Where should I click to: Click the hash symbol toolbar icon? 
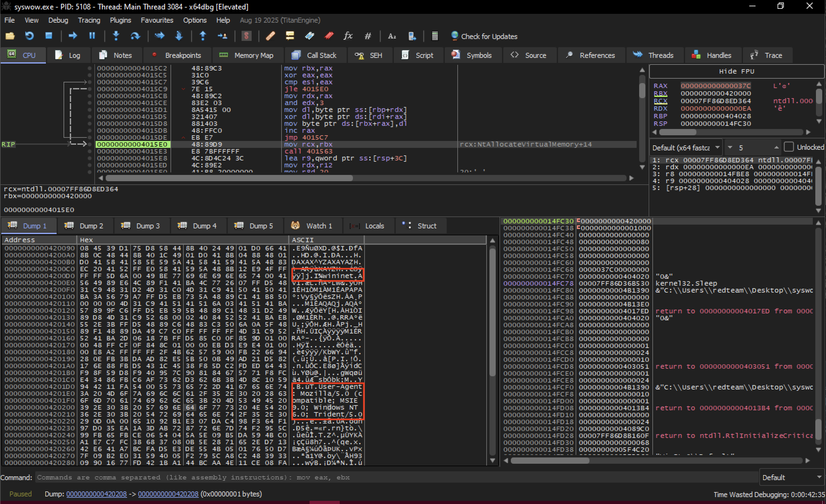[368, 36]
